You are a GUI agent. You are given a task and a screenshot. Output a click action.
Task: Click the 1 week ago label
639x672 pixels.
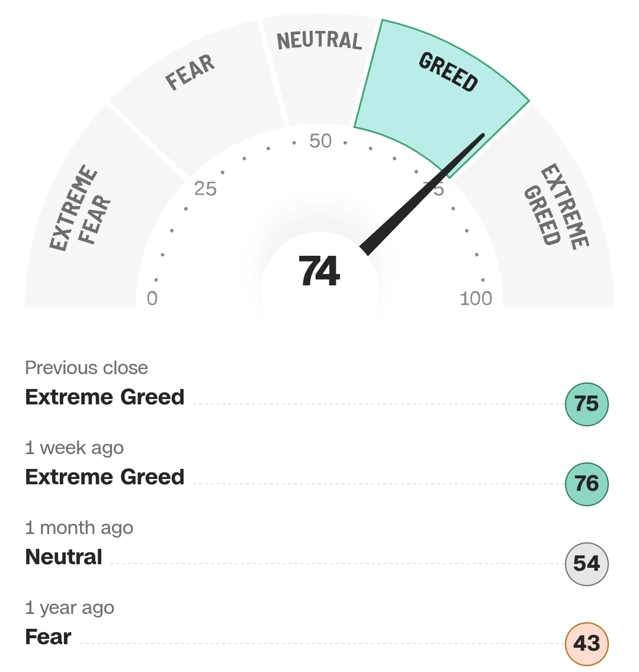75,448
